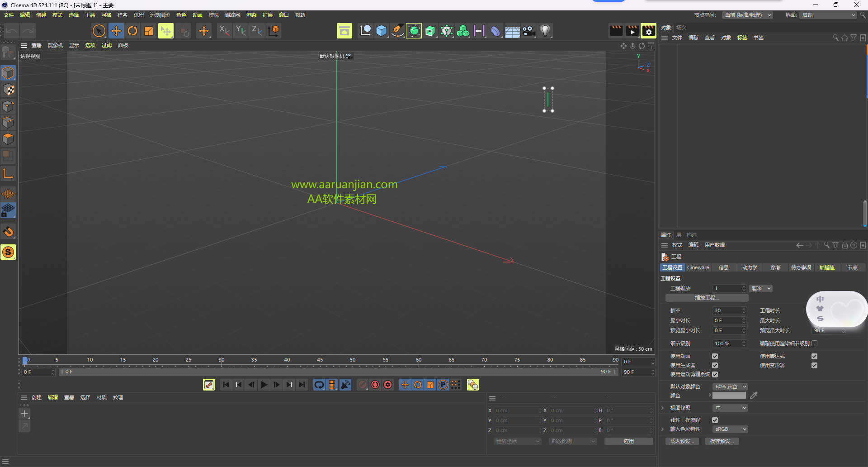
Task: Click the 缩放工程 button
Action: [x=706, y=298]
